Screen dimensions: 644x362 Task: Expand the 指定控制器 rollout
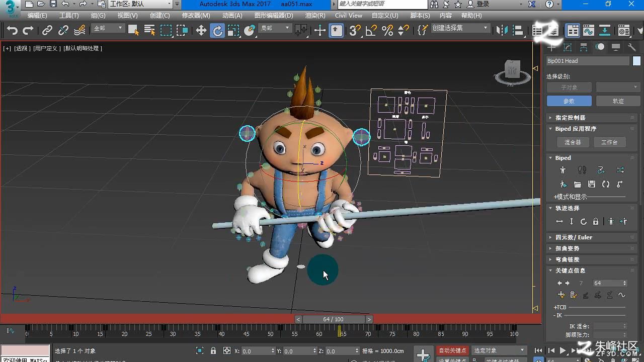pyautogui.click(x=591, y=118)
